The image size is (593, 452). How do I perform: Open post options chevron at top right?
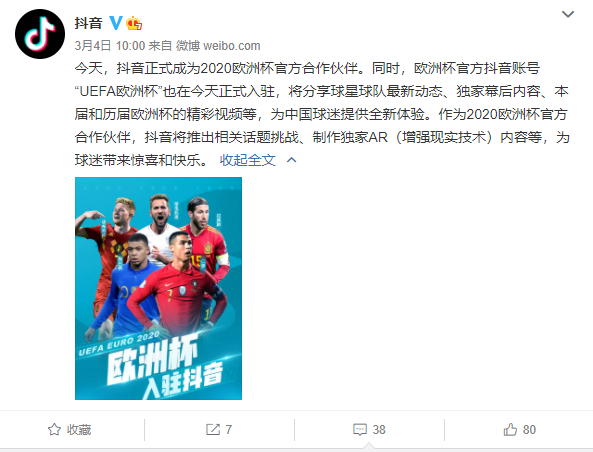(x=568, y=14)
